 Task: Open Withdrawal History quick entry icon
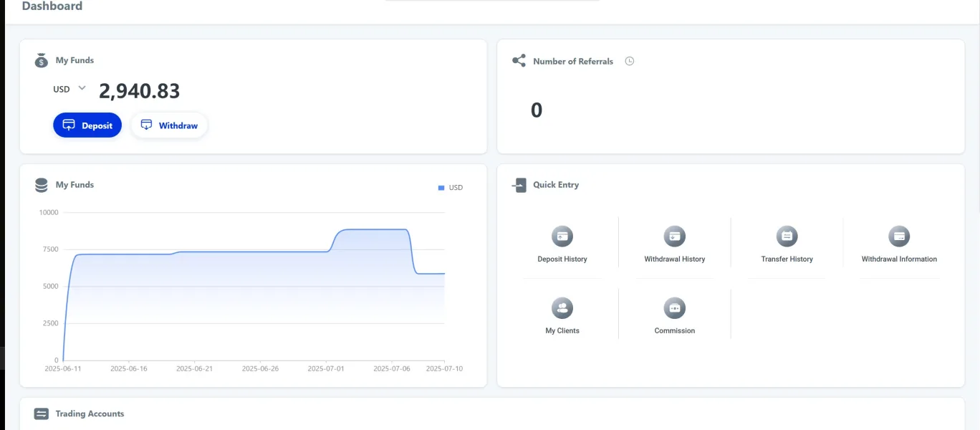pyautogui.click(x=674, y=236)
